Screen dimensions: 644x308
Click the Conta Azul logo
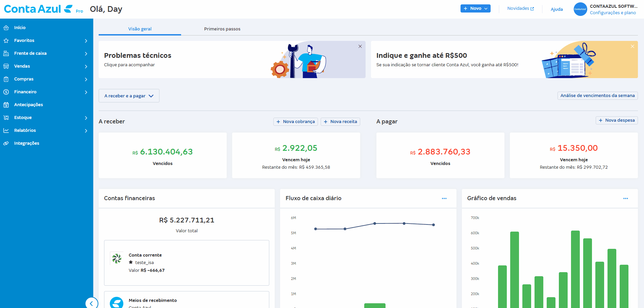point(38,9)
